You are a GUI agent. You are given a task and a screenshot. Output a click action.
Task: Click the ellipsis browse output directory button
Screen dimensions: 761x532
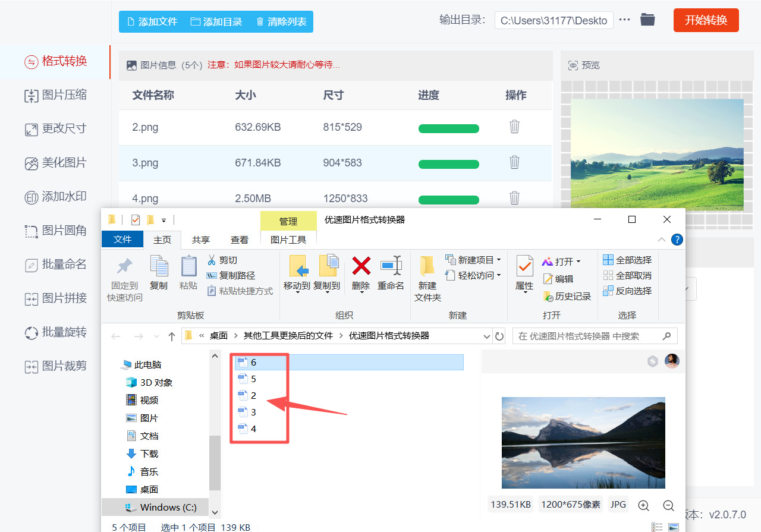[x=624, y=20]
